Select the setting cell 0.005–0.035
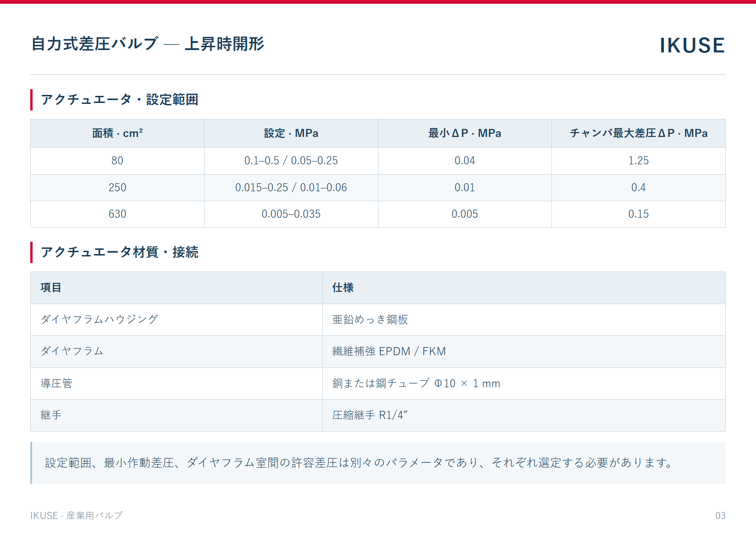The width and height of the screenshot is (756, 536). point(291,214)
